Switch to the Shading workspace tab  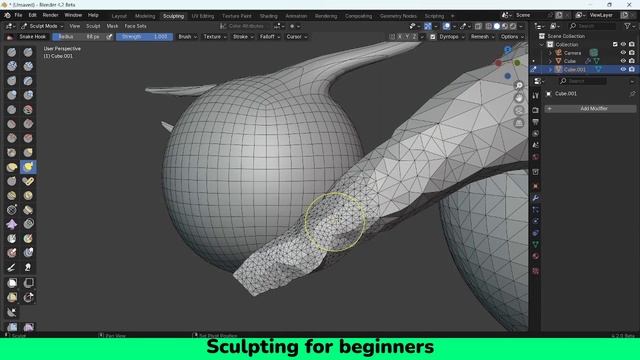(269, 16)
